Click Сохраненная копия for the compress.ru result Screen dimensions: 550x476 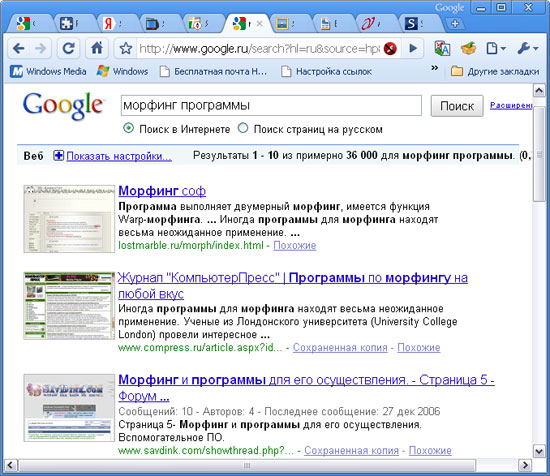340,348
